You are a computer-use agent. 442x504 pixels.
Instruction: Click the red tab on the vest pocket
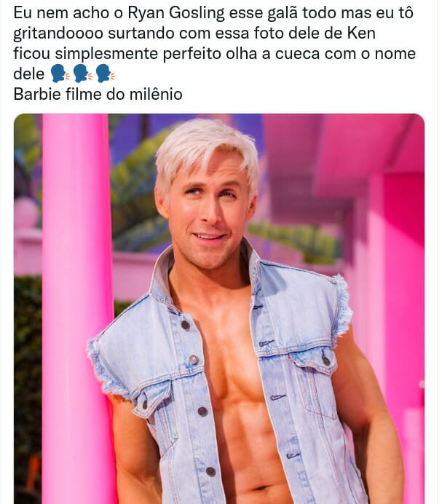coord(291,359)
